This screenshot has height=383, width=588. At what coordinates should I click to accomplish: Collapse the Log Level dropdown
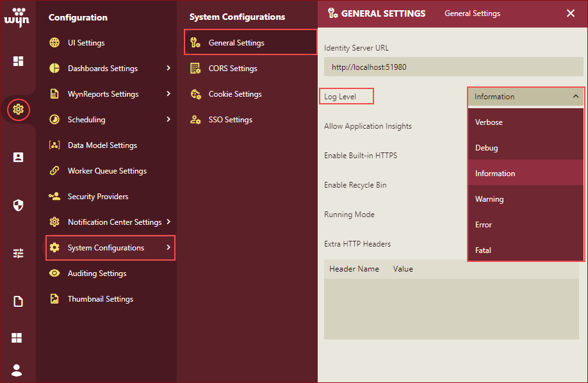(576, 96)
